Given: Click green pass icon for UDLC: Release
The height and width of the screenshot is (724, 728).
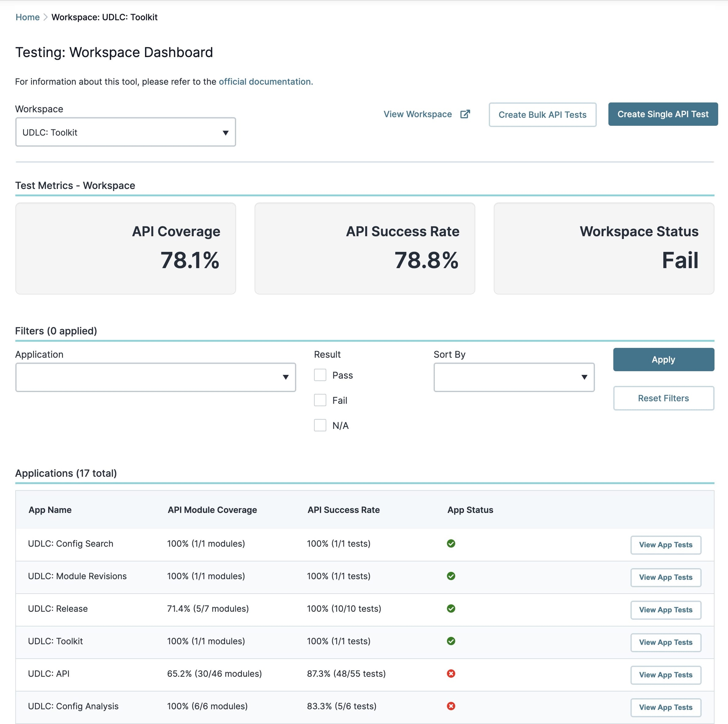Looking at the screenshot, I should [x=451, y=608].
